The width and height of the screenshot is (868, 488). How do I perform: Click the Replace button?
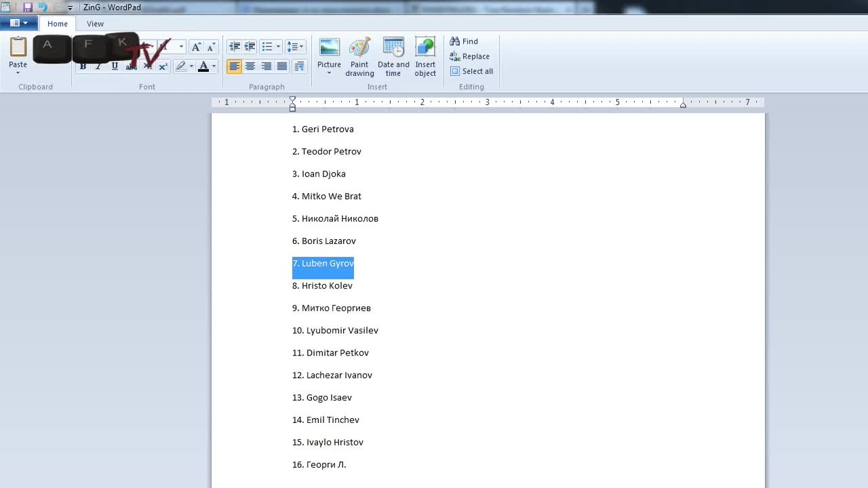point(469,56)
